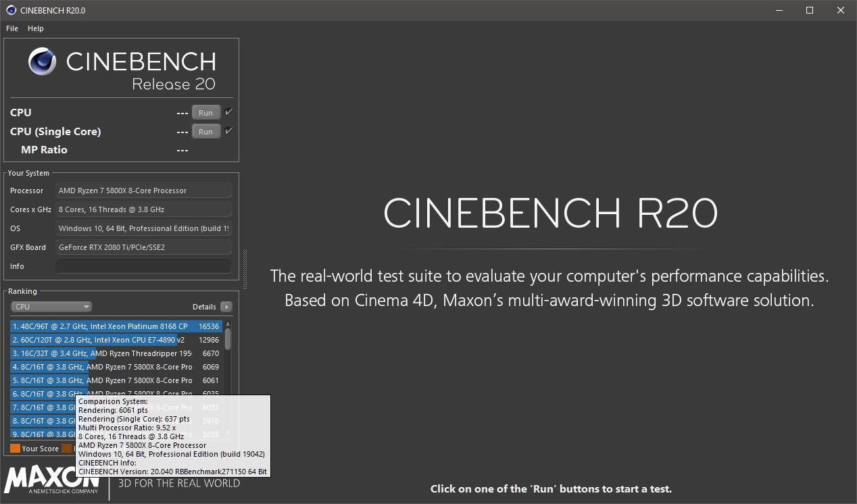Select ranking row 5 scoring 6061
The width and height of the screenshot is (857, 504).
(116, 380)
